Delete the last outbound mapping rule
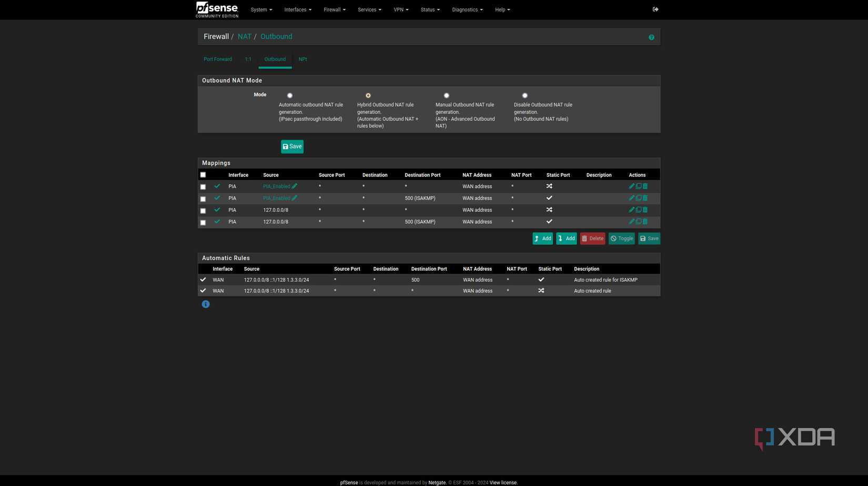 pyautogui.click(x=645, y=222)
